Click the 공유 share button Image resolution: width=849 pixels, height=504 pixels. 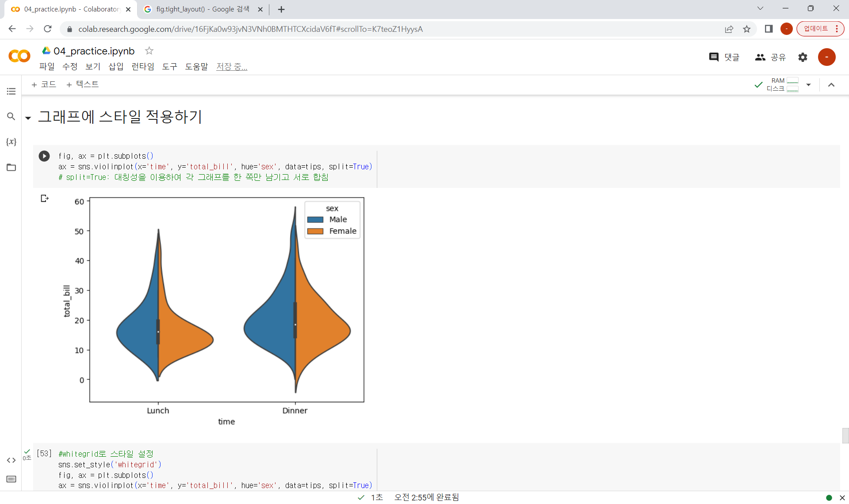771,57
